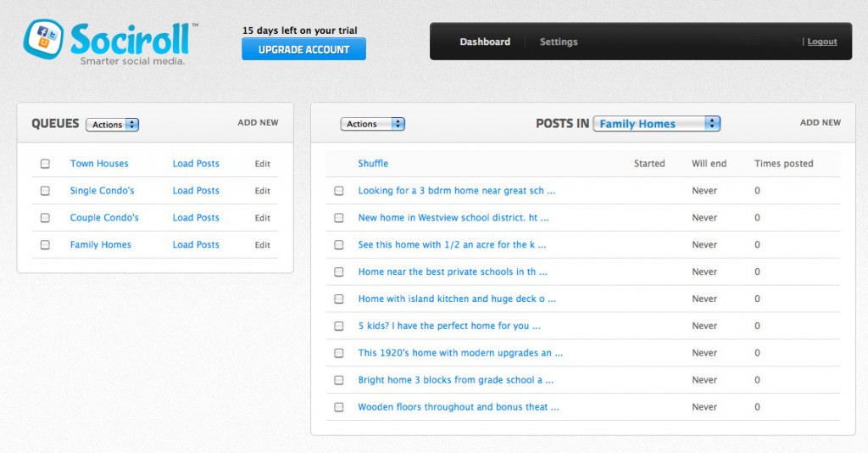
Task: Edit the Couple Condo's queue
Action: tap(263, 218)
